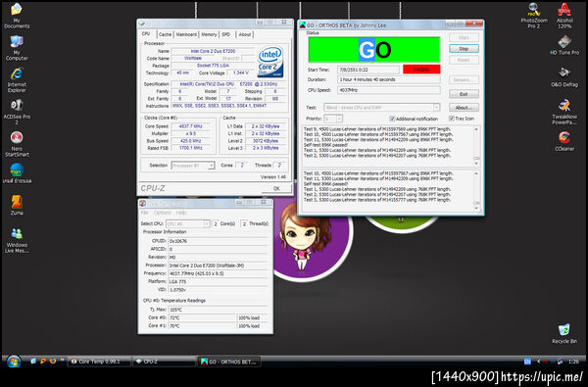
Task: Click lower ORTHOS log scrollbar
Action: pos(476,190)
